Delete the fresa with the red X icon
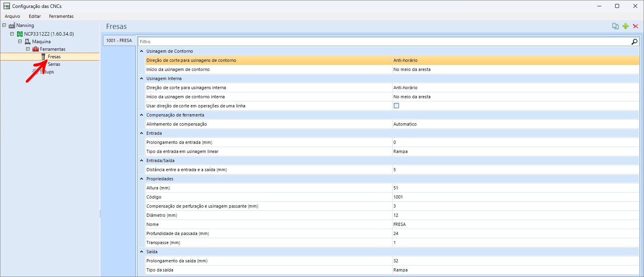The image size is (644, 277). click(x=636, y=26)
